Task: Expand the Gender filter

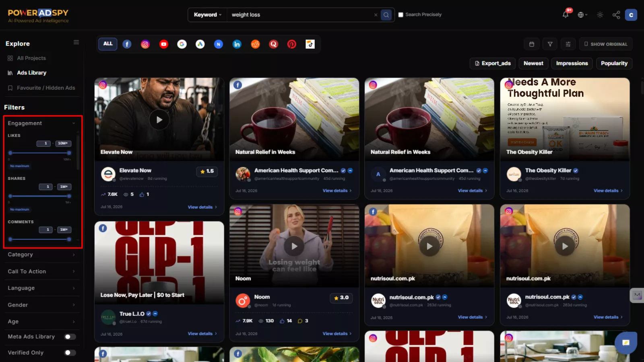Action: click(x=42, y=305)
